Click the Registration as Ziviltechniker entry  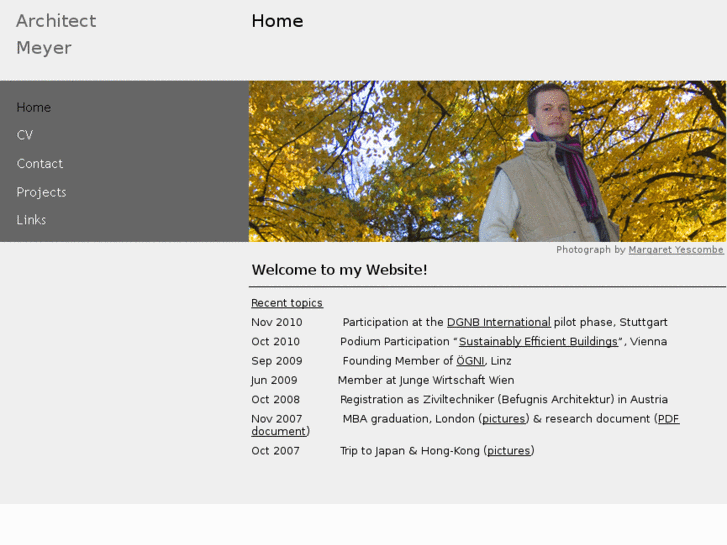pyautogui.click(x=504, y=400)
